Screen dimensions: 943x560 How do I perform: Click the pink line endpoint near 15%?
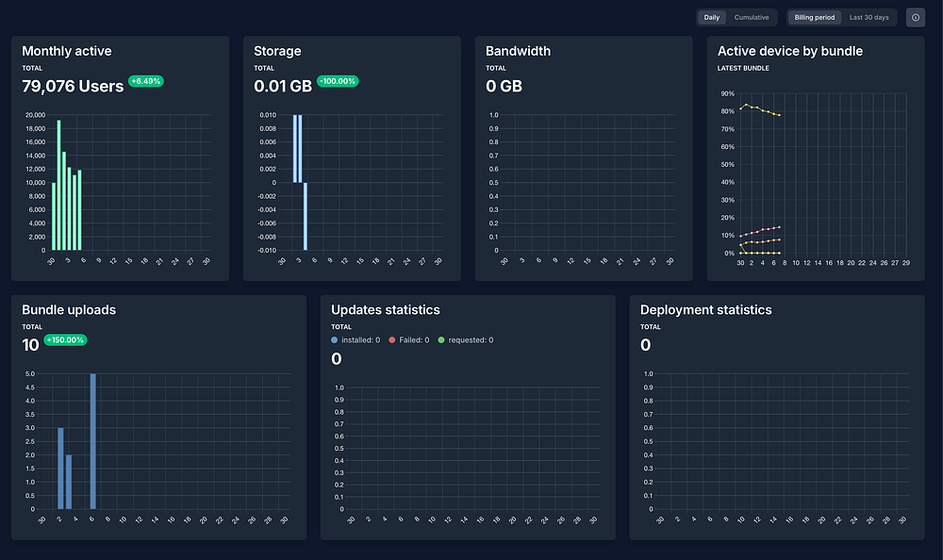780,227
